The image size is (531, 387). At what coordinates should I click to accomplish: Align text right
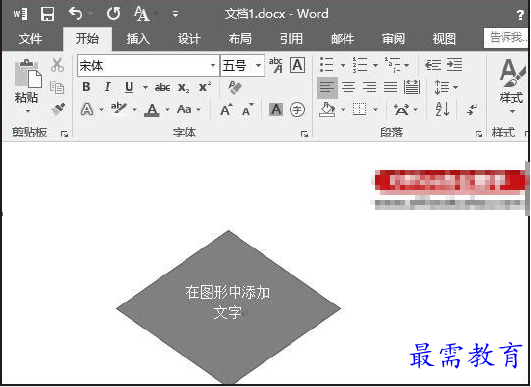pos(369,87)
